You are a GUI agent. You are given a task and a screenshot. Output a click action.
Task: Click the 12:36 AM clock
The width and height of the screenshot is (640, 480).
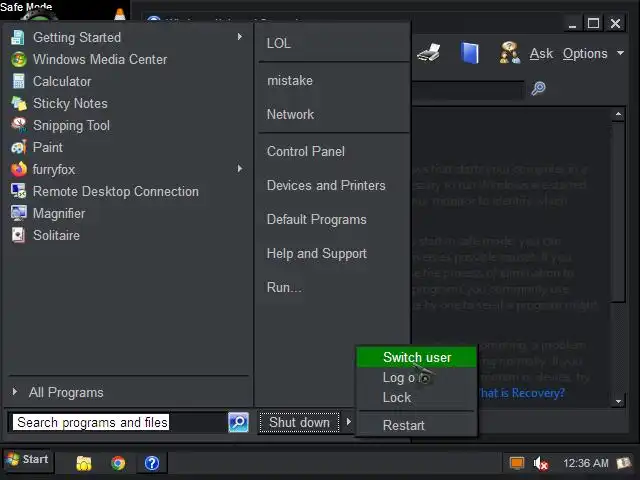586,463
